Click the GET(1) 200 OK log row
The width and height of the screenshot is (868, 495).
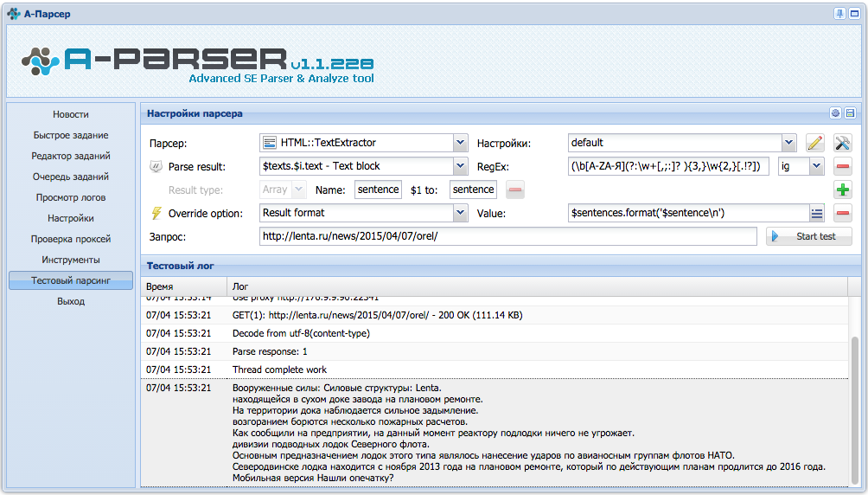point(495,315)
